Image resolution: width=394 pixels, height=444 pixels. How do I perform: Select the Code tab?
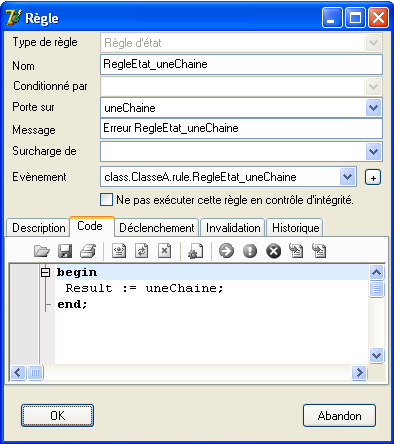(92, 226)
